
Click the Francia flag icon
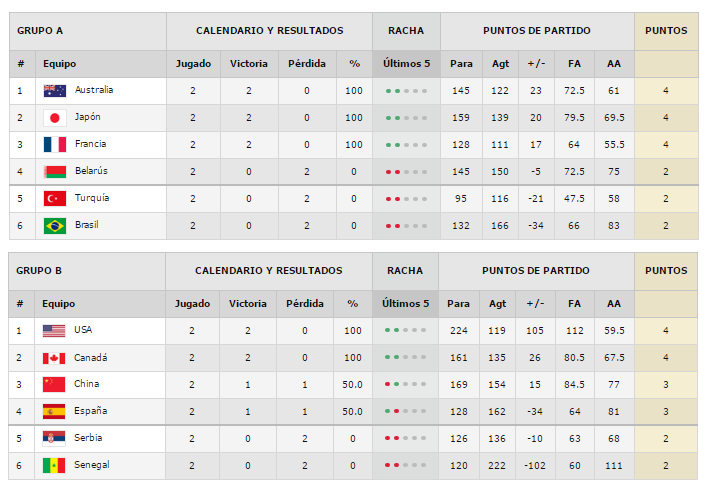tap(55, 145)
